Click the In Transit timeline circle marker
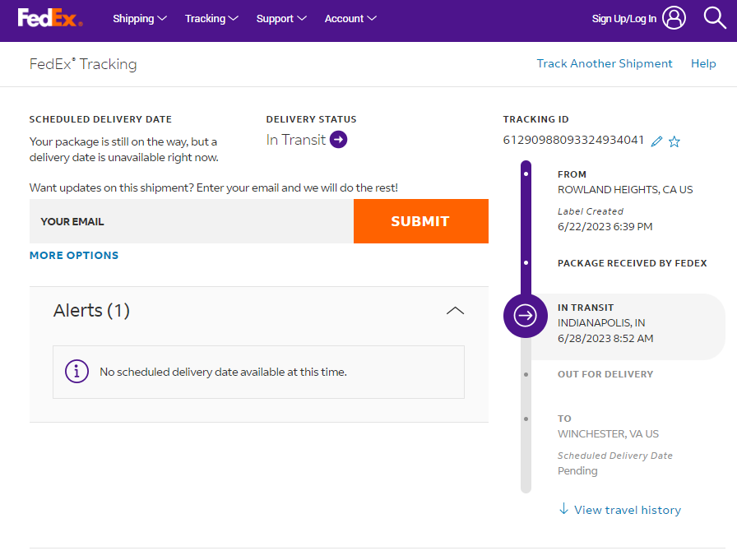737x560 pixels. click(525, 315)
